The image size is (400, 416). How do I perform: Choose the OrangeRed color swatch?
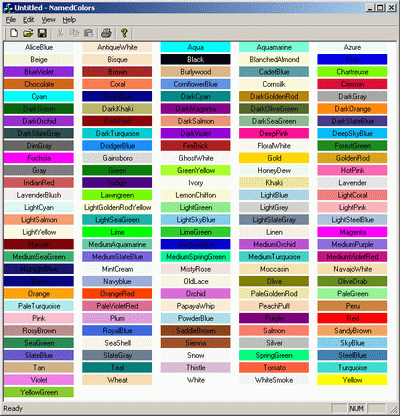click(x=117, y=294)
